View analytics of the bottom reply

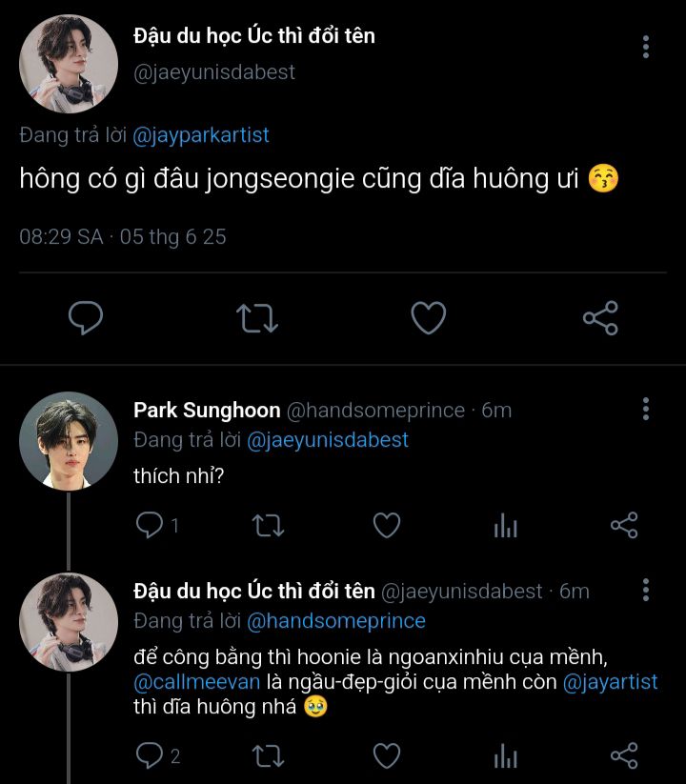(505, 756)
